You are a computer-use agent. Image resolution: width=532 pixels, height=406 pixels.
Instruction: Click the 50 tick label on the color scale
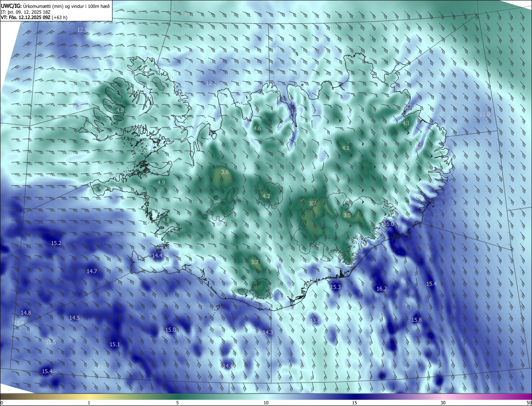point(528,403)
